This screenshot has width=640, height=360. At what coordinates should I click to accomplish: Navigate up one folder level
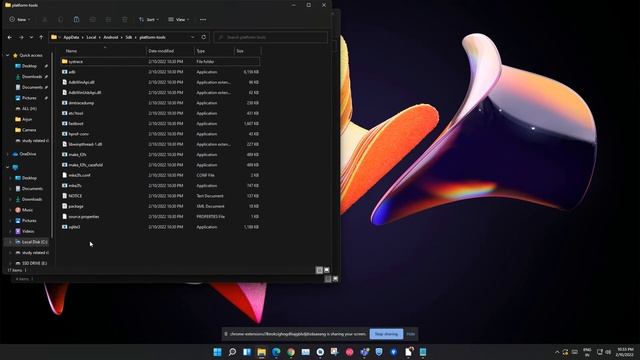point(41,37)
